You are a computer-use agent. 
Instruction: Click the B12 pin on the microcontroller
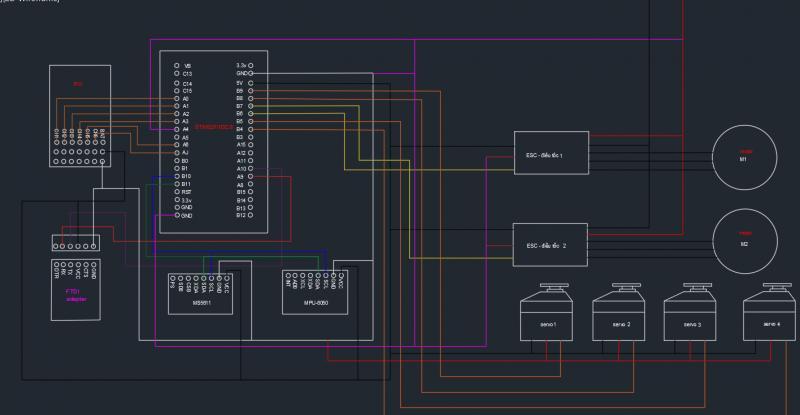tap(241, 215)
